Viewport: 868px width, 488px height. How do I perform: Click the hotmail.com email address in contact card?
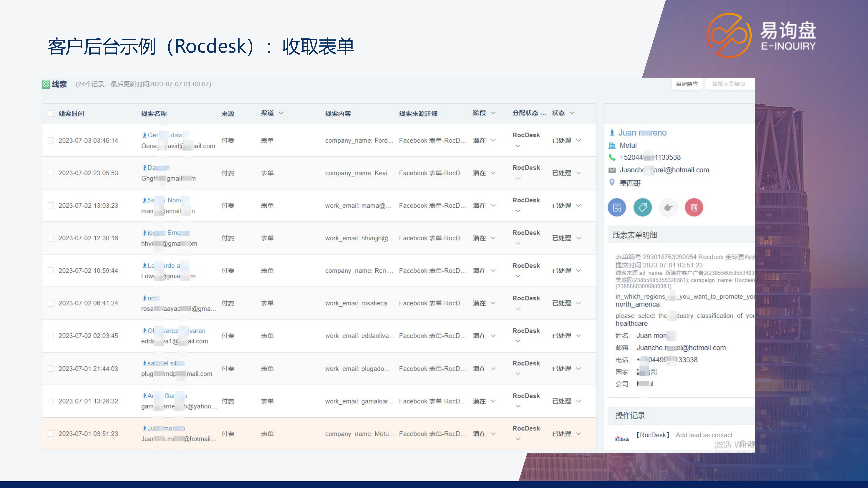coord(664,170)
